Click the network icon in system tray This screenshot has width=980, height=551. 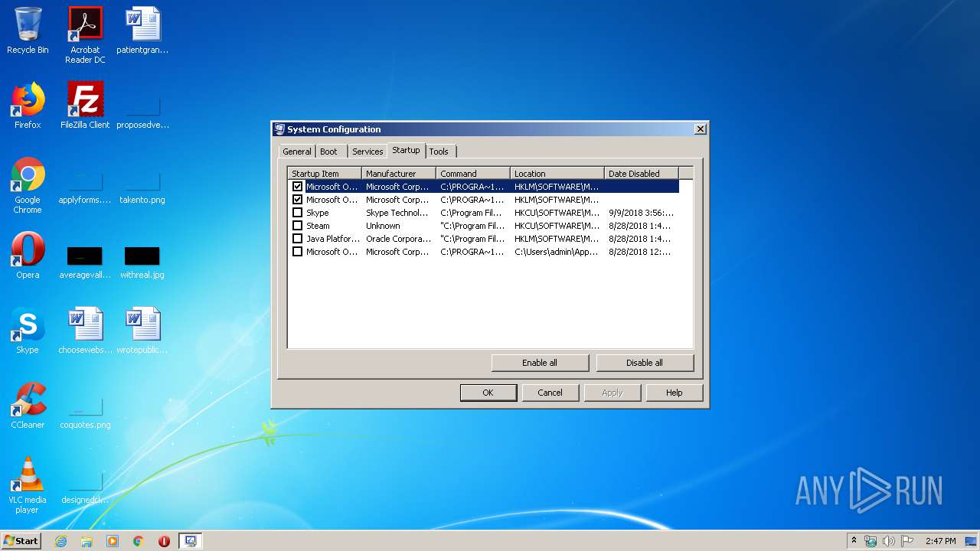tap(871, 541)
